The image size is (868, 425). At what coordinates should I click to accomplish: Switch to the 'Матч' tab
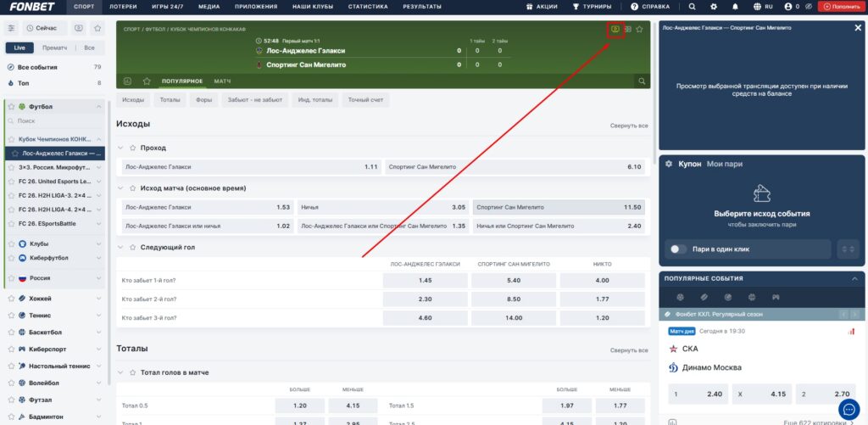click(223, 81)
